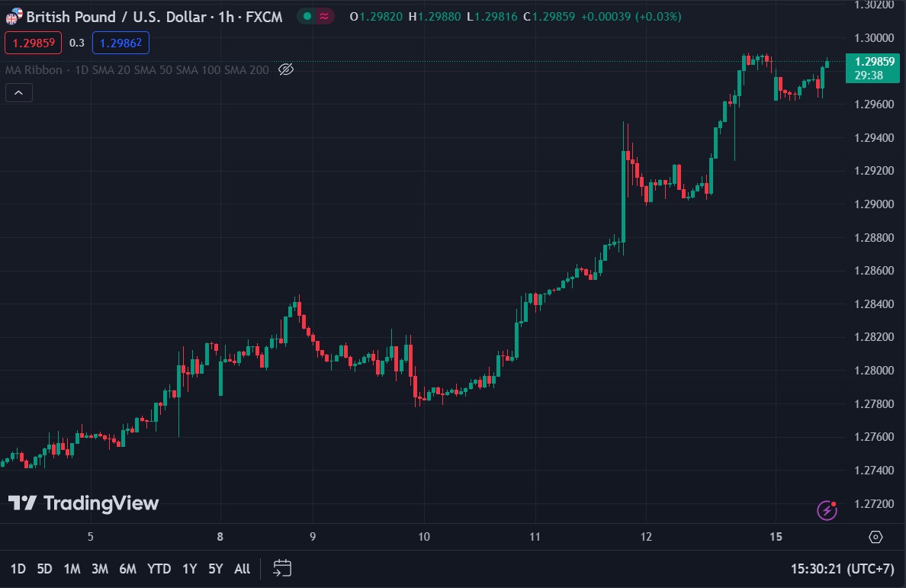This screenshot has width=906, height=588.
Task: Click the spread value 0.3
Action: tap(77, 43)
